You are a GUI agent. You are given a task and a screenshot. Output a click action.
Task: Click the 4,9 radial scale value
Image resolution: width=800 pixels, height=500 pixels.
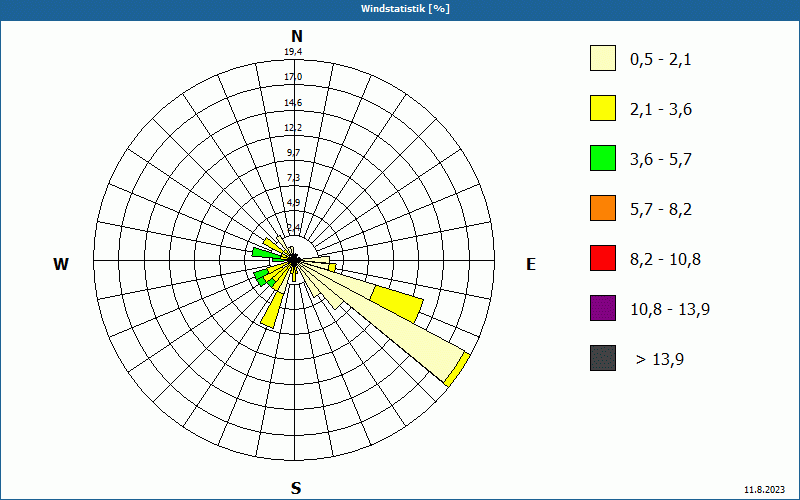pos(294,203)
